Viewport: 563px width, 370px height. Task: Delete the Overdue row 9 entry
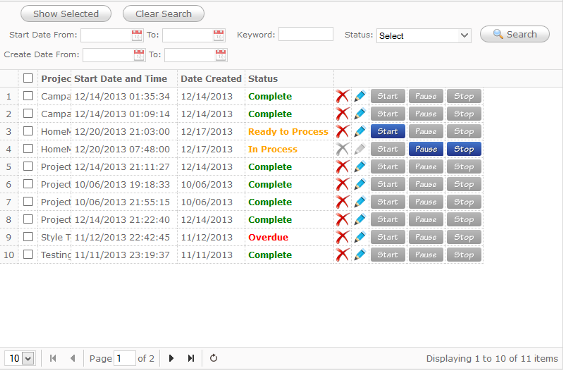pyautogui.click(x=343, y=237)
